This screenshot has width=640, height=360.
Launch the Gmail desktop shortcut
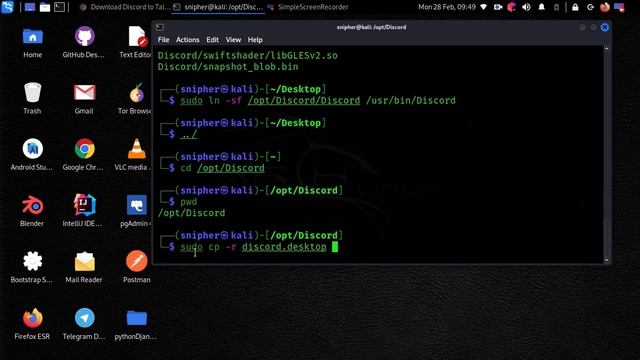[x=84, y=98]
